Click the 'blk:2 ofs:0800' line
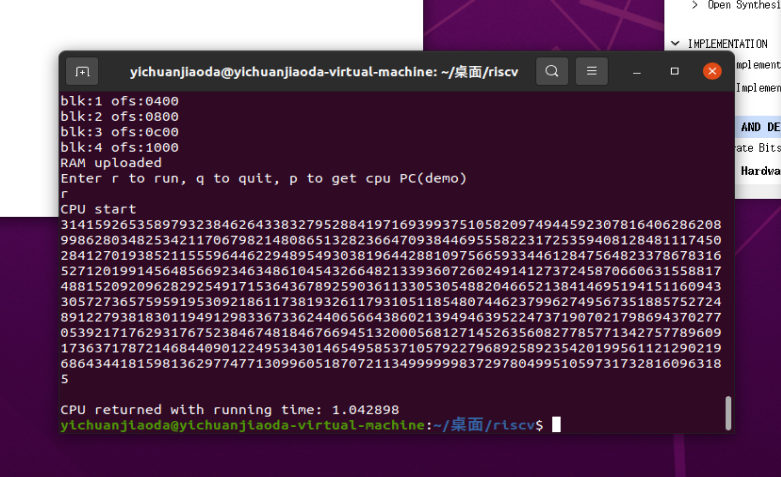 [120, 117]
